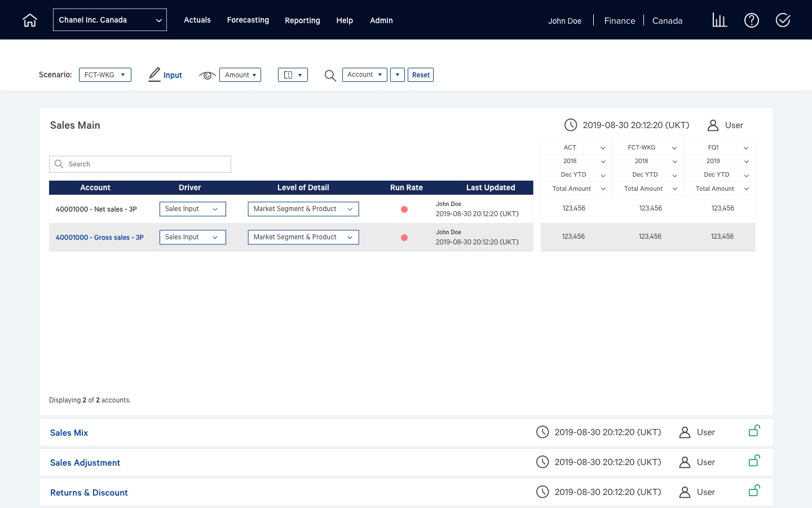Screen dimensions: 812x508
Task: Click the Reset button
Action: click(x=421, y=75)
